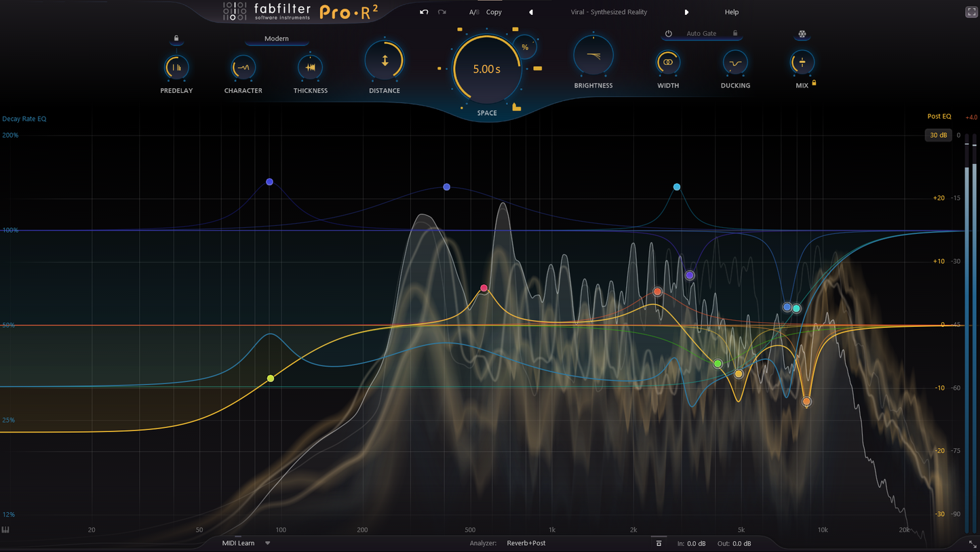Image resolution: width=980 pixels, height=552 pixels.
Task: Click the A/B Copy button
Action: coord(494,12)
